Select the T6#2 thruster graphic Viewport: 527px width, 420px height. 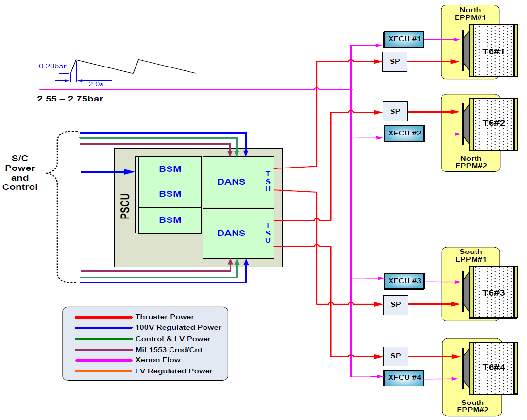(493, 123)
